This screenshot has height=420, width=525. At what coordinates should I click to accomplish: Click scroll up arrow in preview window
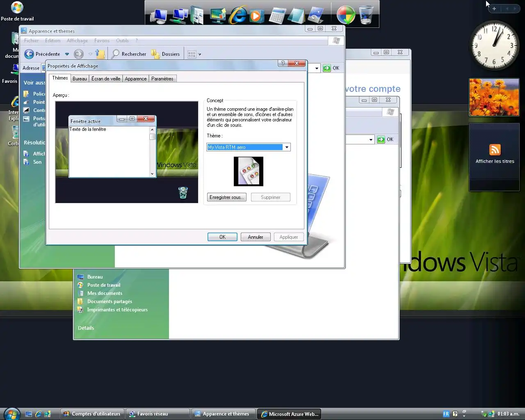click(x=152, y=130)
